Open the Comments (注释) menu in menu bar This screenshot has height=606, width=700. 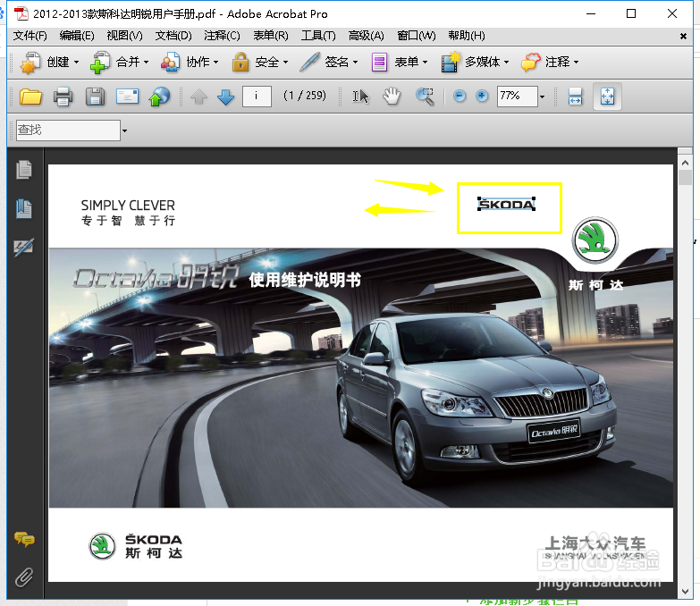[222, 36]
